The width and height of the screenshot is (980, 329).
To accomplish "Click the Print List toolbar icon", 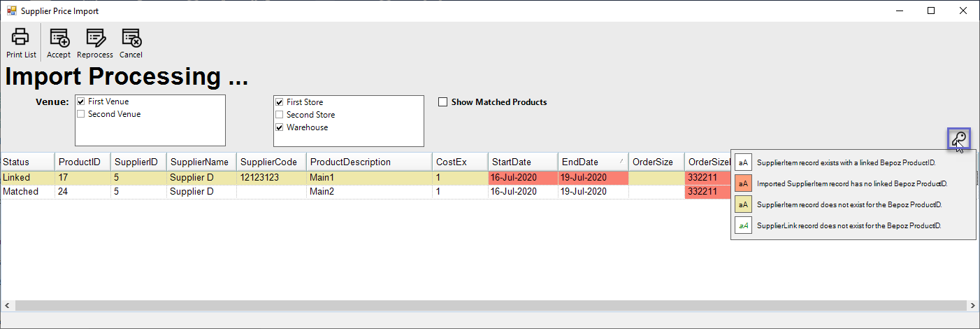I will point(20,38).
